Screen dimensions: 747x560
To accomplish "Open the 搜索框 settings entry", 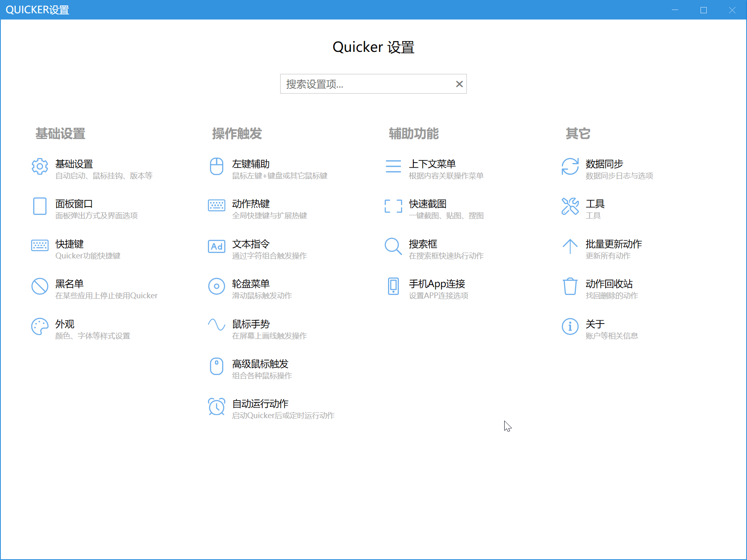I will point(435,249).
